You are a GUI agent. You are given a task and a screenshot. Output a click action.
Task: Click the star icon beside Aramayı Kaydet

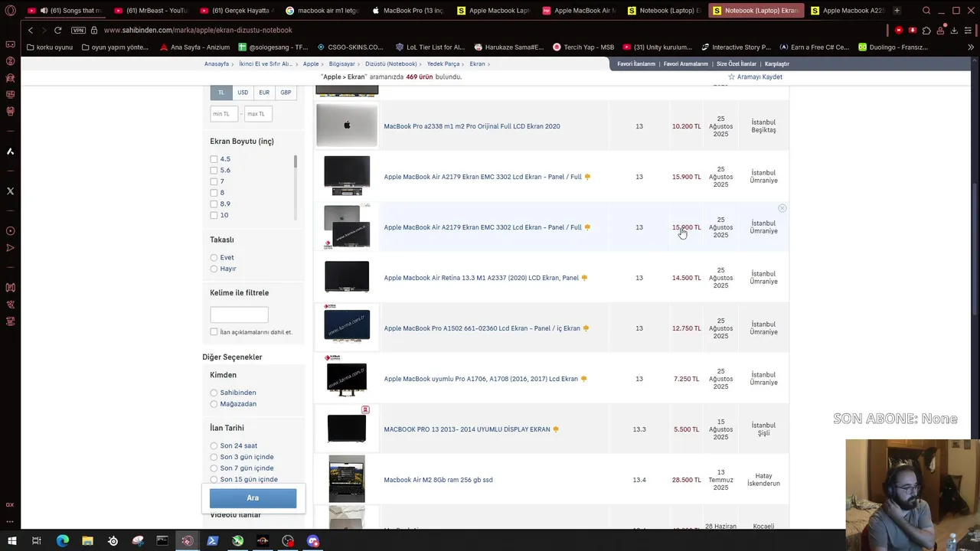(x=731, y=77)
